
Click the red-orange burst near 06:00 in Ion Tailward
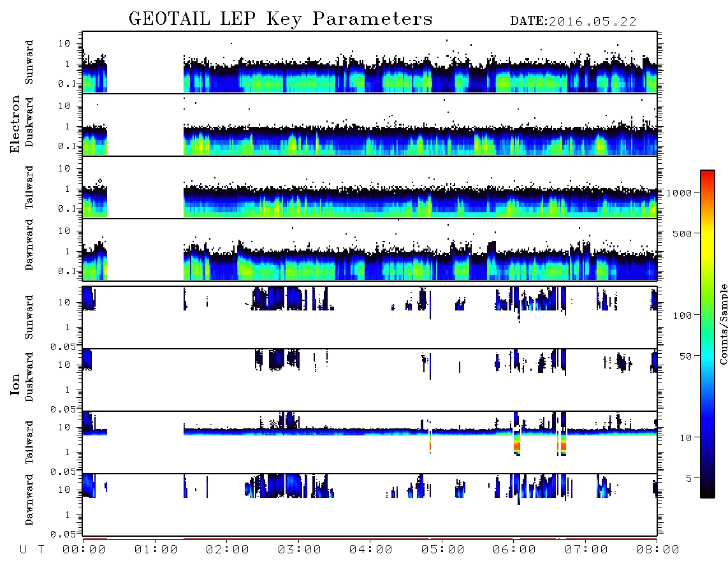pyautogui.click(x=517, y=446)
